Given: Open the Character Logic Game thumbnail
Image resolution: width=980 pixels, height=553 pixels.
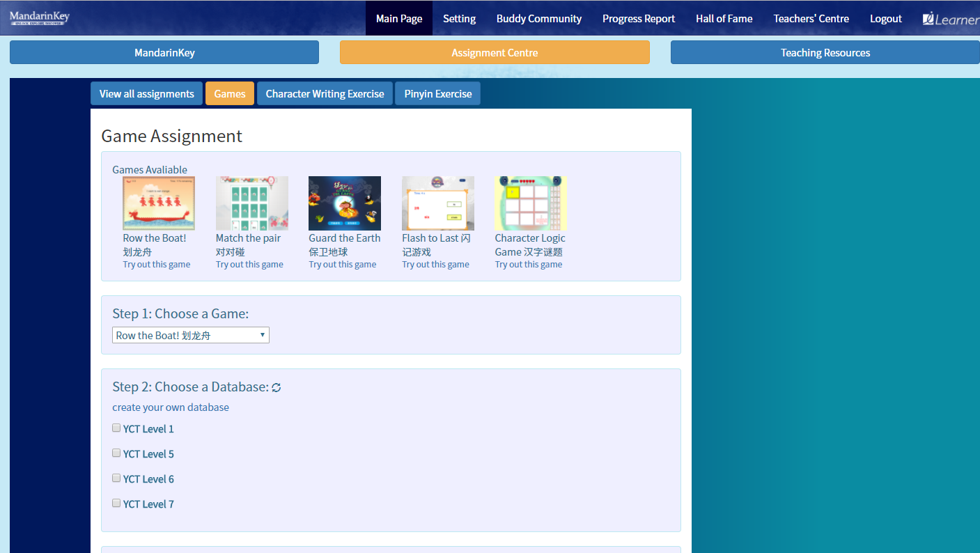Looking at the screenshot, I should [x=531, y=203].
